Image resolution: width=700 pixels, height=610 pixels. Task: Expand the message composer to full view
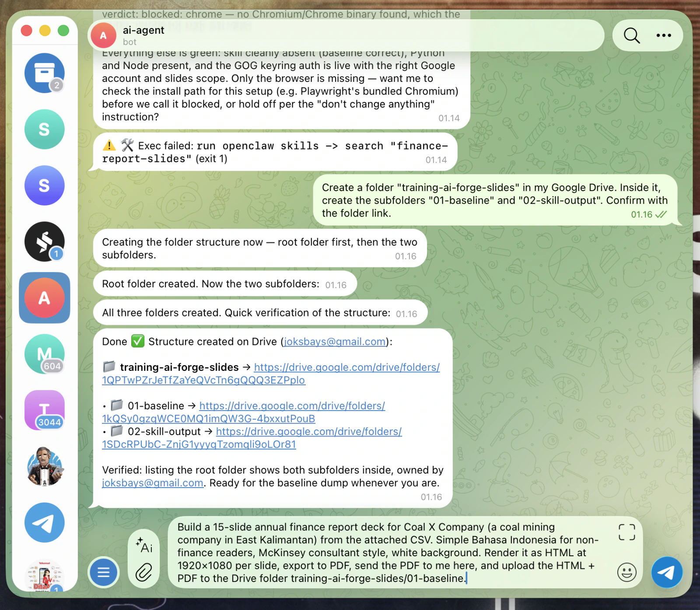click(626, 532)
